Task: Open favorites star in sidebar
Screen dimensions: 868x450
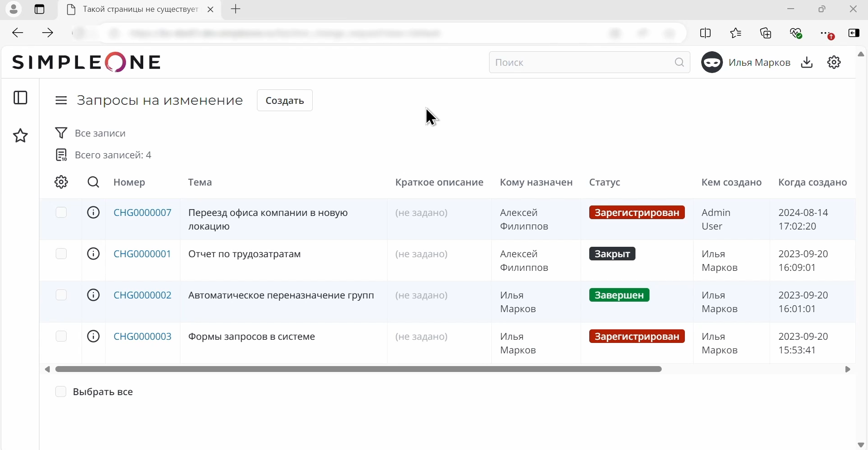Action: pyautogui.click(x=21, y=136)
